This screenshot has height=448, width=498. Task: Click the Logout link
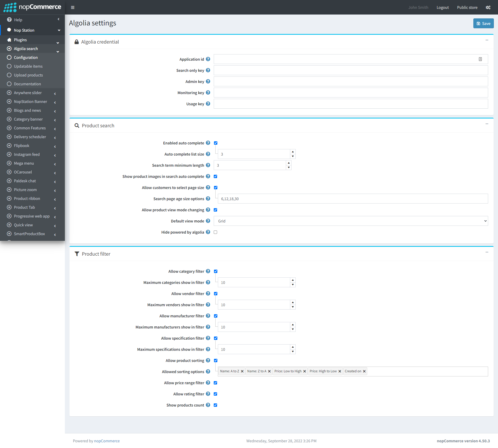[x=442, y=8]
